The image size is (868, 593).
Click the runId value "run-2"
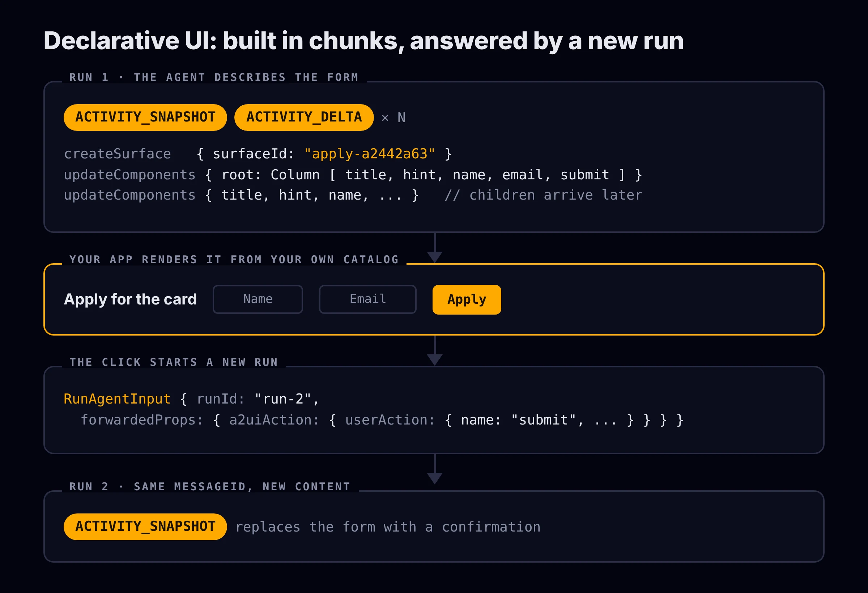pyautogui.click(x=283, y=399)
